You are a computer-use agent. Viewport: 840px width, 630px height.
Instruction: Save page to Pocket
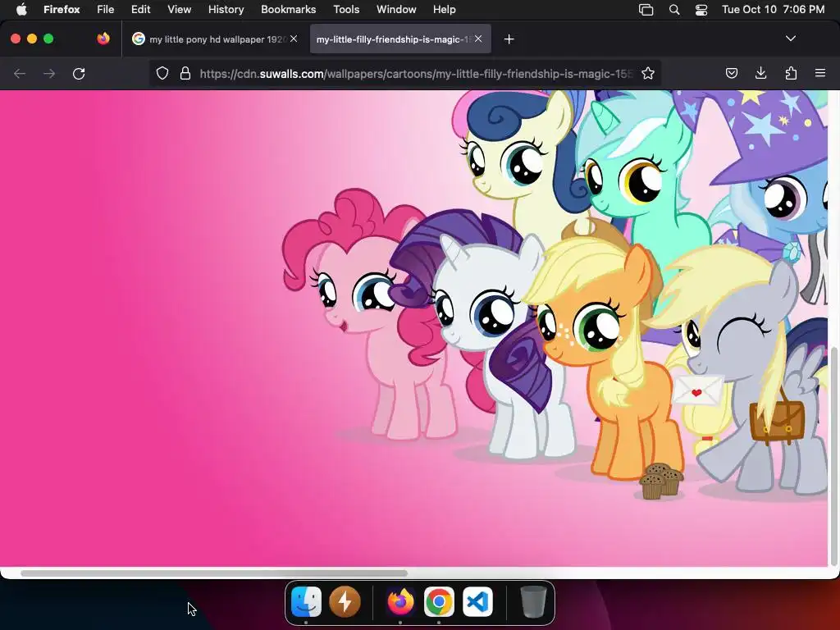point(731,73)
